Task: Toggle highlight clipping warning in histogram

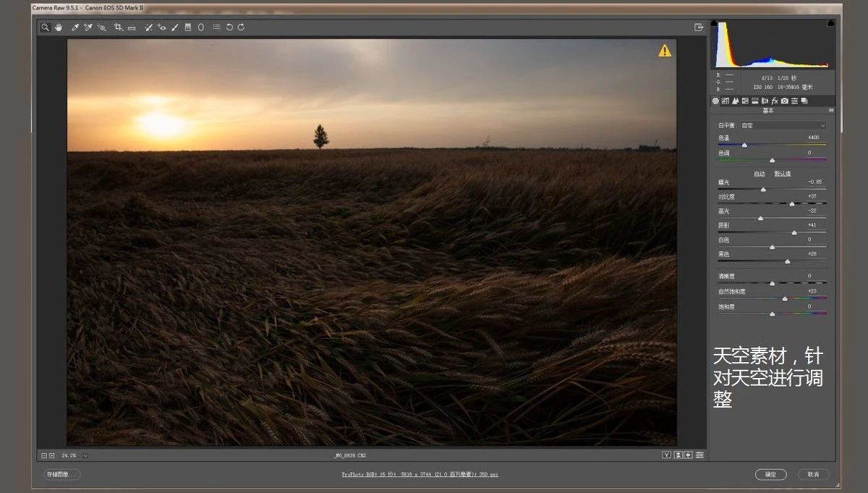Action: click(830, 23)
